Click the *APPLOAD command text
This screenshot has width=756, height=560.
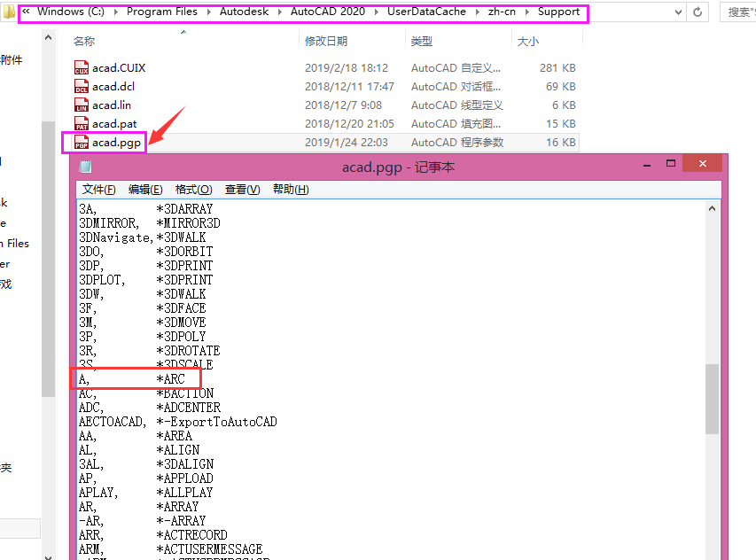click(184, 478)
